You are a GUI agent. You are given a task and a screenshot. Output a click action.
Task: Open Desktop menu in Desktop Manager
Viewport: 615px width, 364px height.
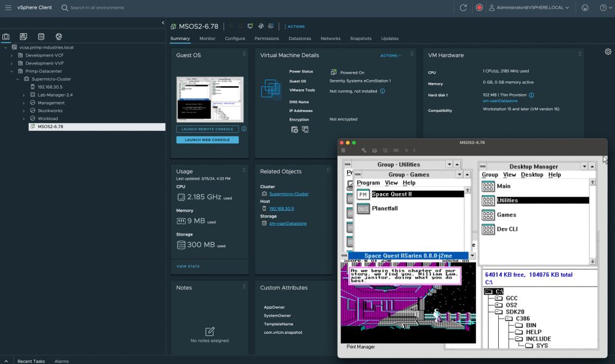[x=532, y=175]
